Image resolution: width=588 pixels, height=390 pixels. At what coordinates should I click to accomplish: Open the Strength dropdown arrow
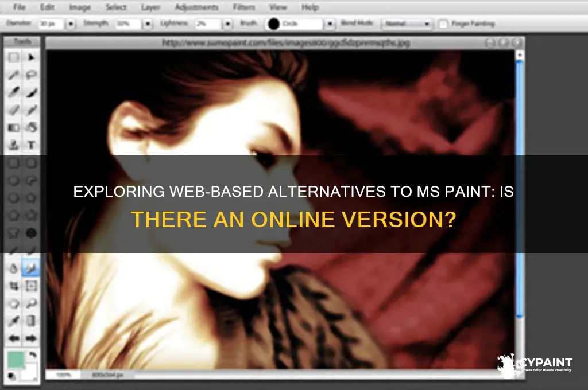click(148, 24)
